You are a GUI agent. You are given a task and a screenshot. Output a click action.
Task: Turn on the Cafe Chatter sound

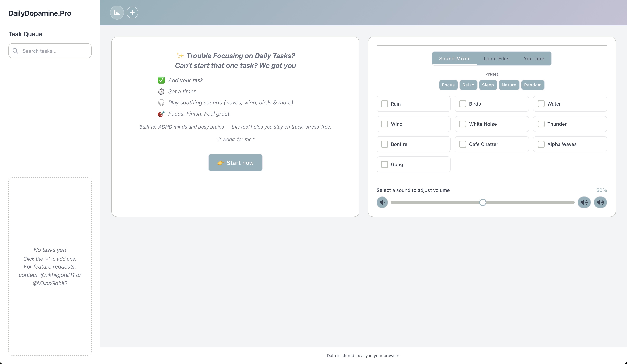463,144
